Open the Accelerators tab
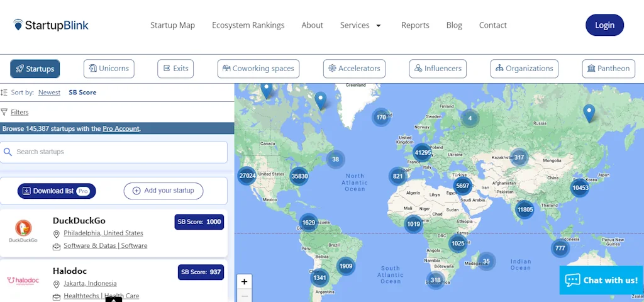The height and width of the screenshot is (302, 644). tap(354, 69)
